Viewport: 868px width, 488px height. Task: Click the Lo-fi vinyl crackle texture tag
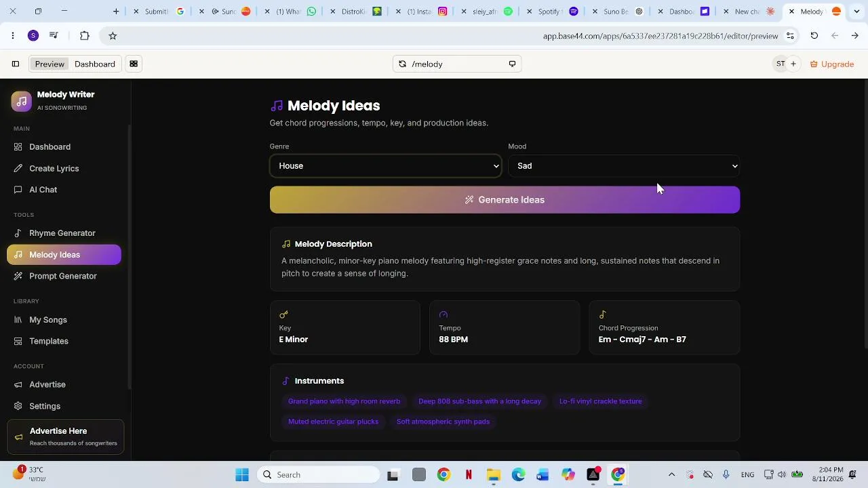pos(600,401)
